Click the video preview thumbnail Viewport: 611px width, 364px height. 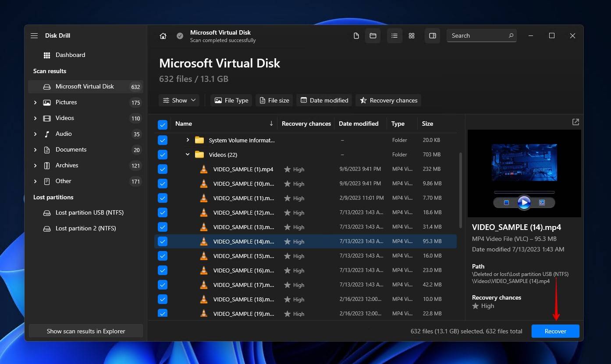(524, 163)
